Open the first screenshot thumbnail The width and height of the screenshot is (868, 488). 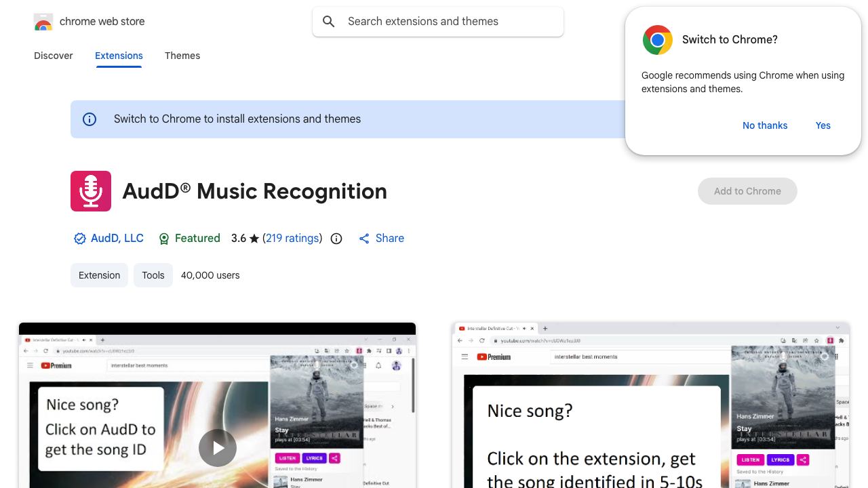click(x=217, y=405)
